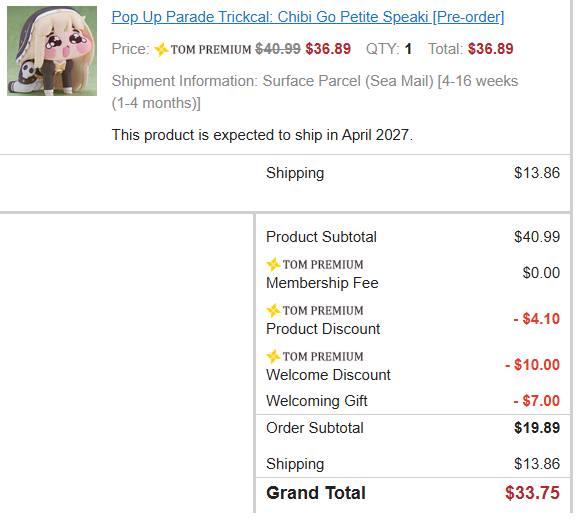Click the Speaki figure product thumbnail

coord(52,51)
